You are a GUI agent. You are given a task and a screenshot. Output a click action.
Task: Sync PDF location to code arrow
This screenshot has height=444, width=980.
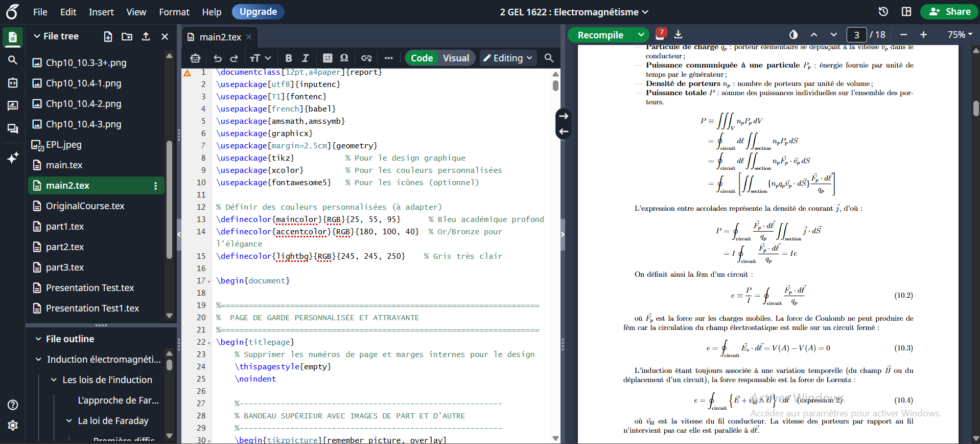[x=564, y=131]
